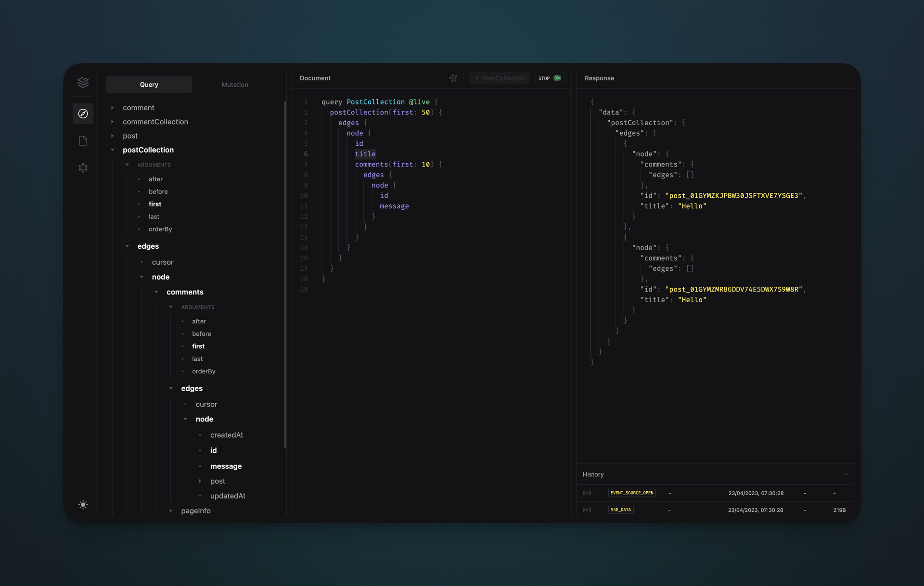
Task: Click the History panel label
Action: tap(593, 474)
